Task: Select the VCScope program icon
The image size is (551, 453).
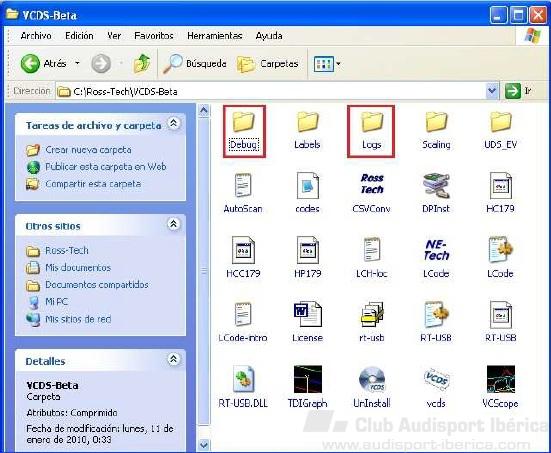Action: click(x=500, y=380)
